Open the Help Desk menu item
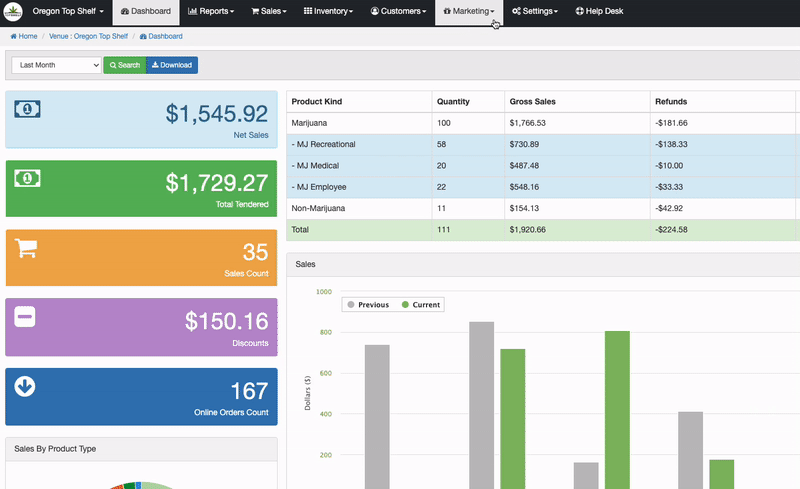The height and width of the screenshot is (489, 800). 599,11
